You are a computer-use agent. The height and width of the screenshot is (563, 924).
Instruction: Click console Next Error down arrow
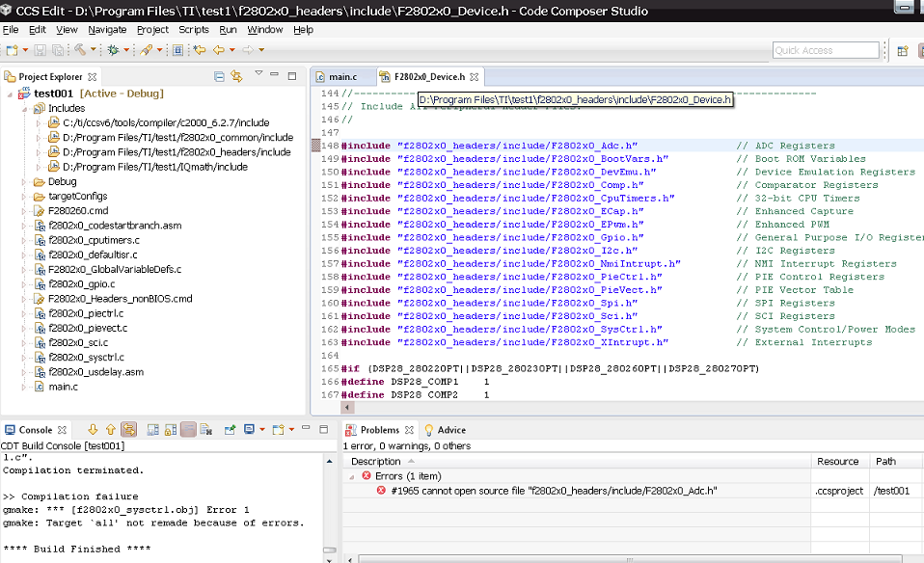(94, 430)
